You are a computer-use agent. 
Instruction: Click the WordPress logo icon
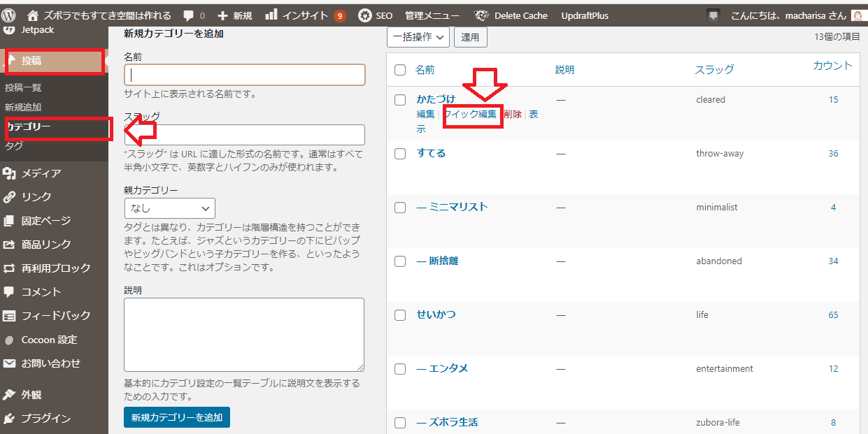pyautogui.click(x=9, y=15)
